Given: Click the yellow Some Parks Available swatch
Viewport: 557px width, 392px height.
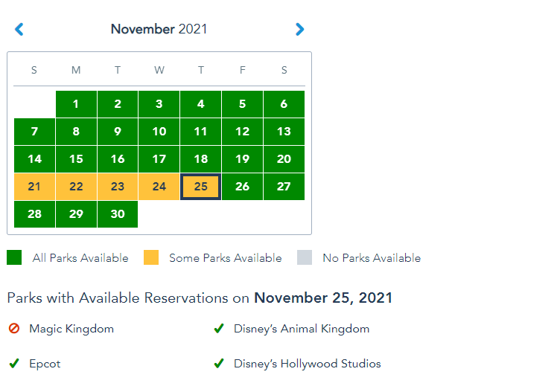Looking at the screenshot, I should coord(151,258).
